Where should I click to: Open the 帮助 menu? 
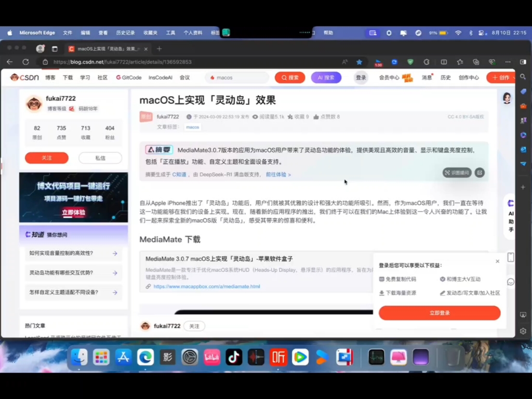coord(328,33)
